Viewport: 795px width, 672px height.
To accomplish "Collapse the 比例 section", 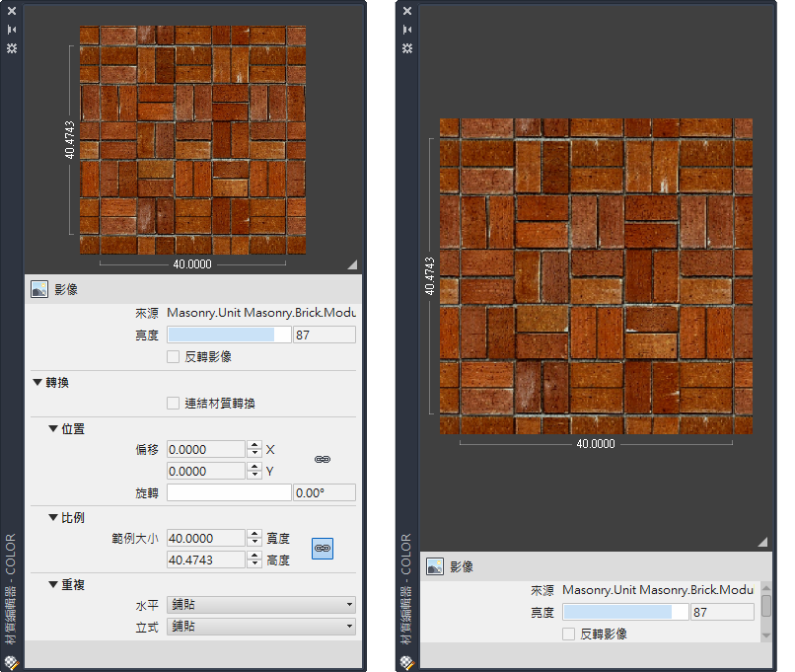I will pos(52,518).
